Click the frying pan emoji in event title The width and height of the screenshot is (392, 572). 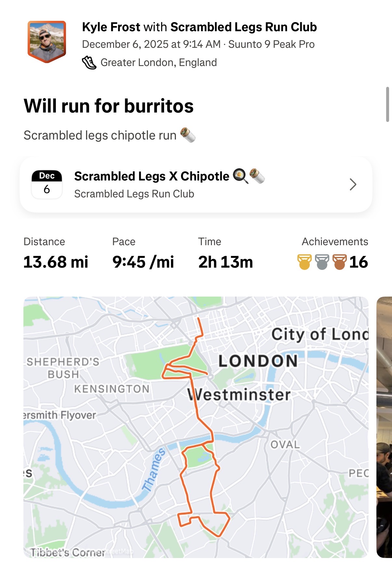pyautogui.click(x=240, y=176)
